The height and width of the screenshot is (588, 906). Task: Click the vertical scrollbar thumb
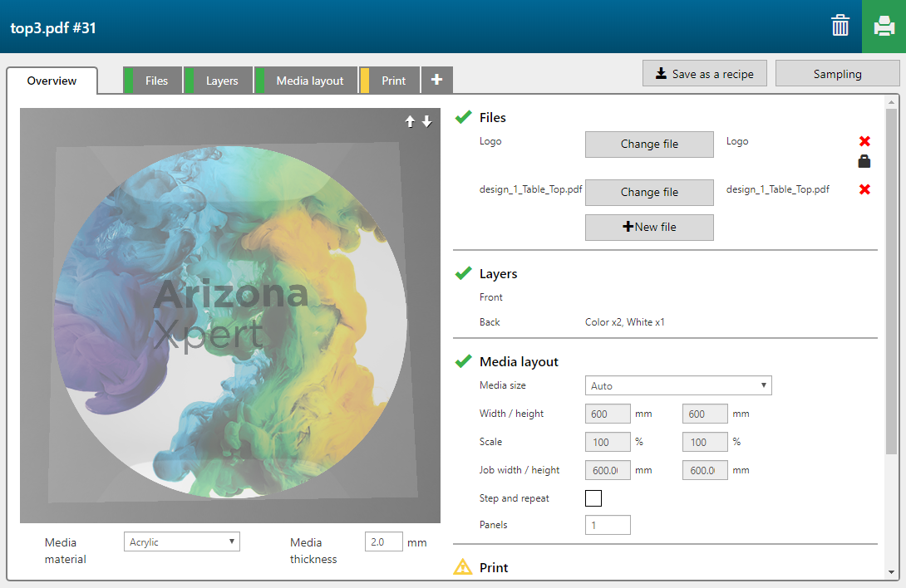[891, 281]
